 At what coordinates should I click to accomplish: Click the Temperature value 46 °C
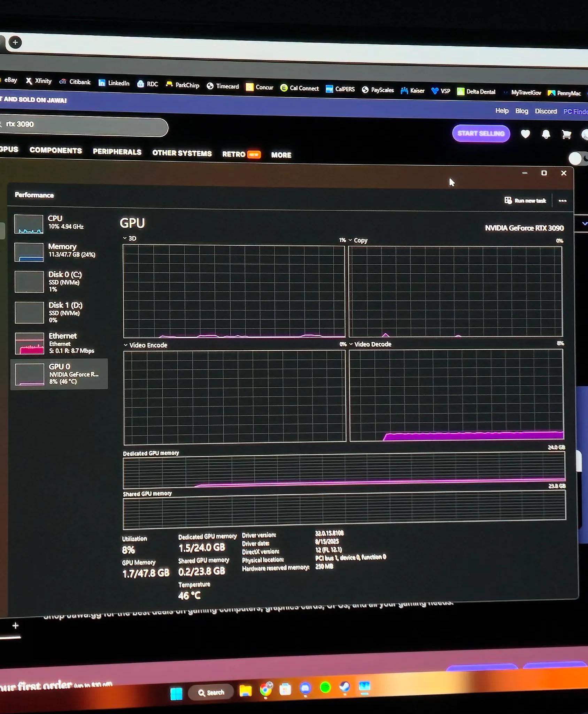[189, 596]
